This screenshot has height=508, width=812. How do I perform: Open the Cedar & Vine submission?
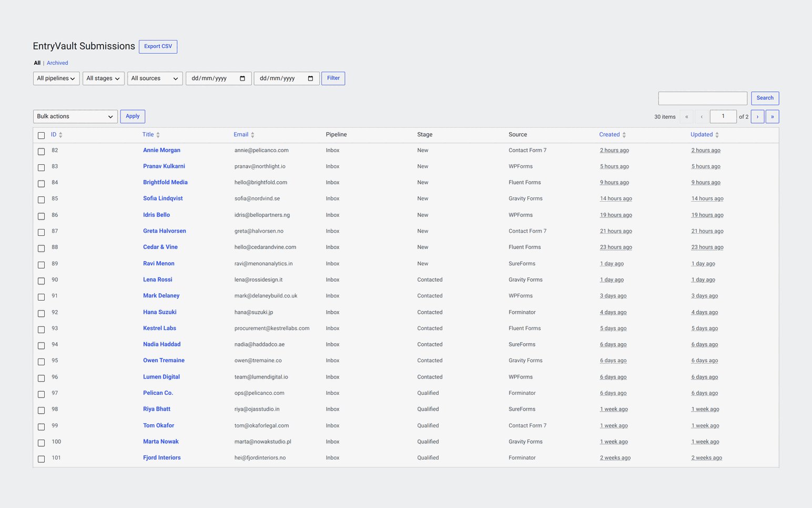click(x=160, y=247)
